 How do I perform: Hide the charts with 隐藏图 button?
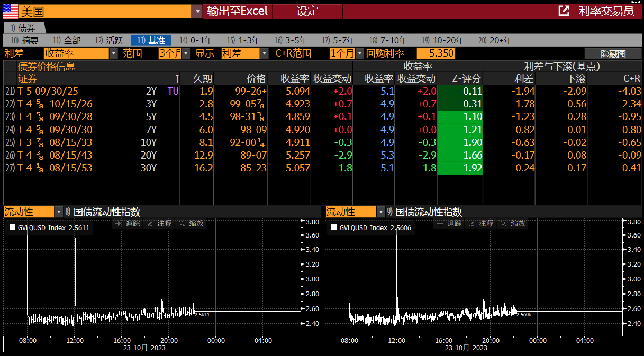pyautogui.click(x=613, y=53)
